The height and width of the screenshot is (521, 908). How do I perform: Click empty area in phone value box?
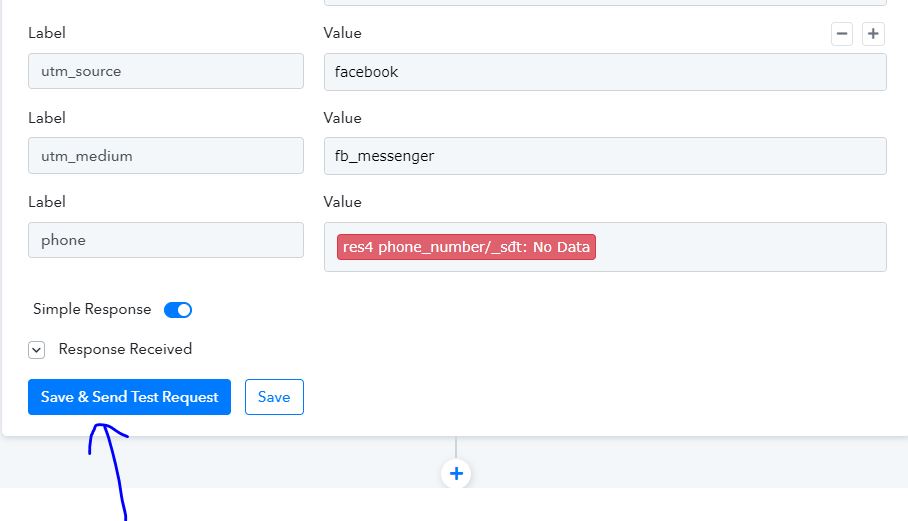[x=741, y=247]
